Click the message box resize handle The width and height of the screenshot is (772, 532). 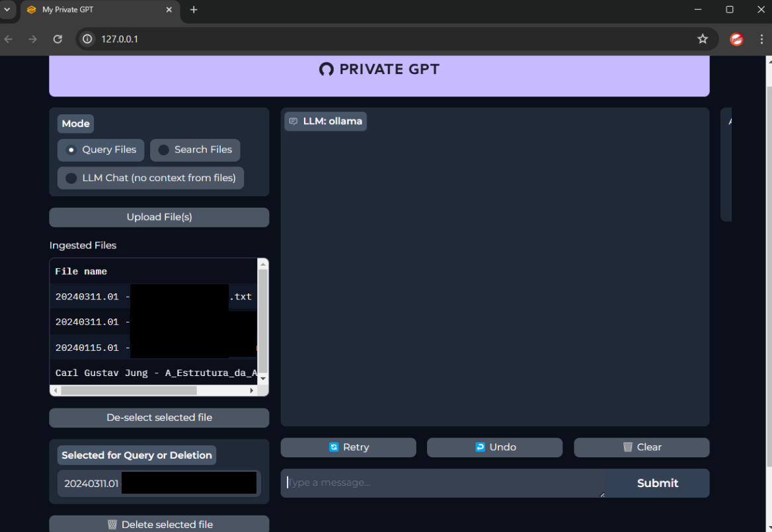pyautogui.click(x=602, y=494)
